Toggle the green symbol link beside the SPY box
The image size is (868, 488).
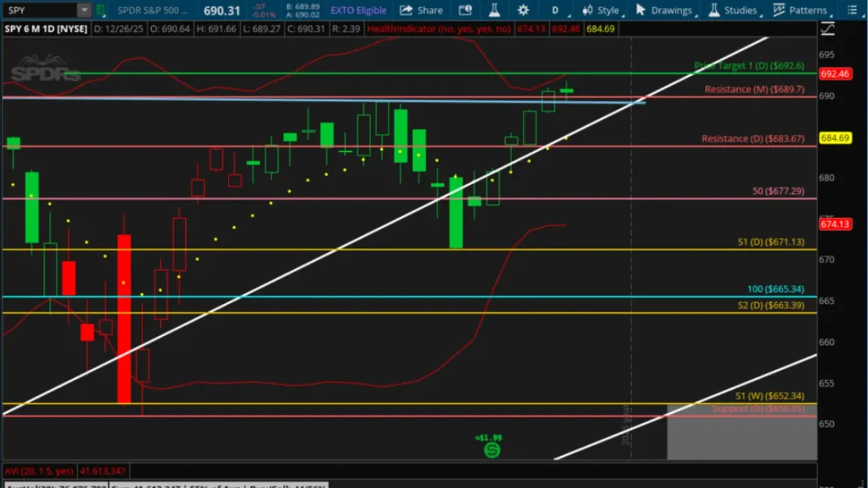(x=100, y=9)
